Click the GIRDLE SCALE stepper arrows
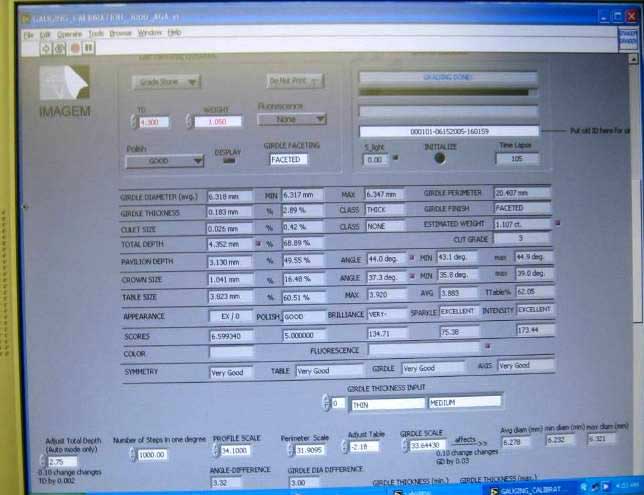The height and width of the screenshot is (495, 644). pyautogui.click(x=405, y=445)
